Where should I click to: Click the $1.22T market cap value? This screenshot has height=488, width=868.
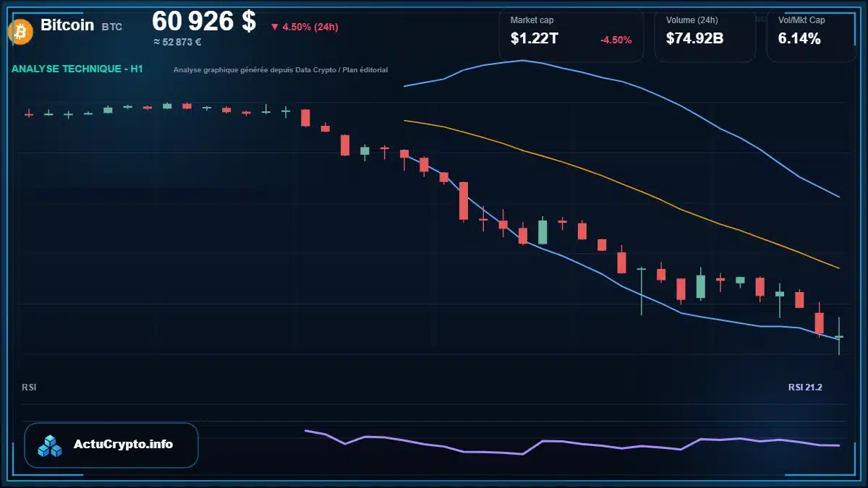(534, 39)
